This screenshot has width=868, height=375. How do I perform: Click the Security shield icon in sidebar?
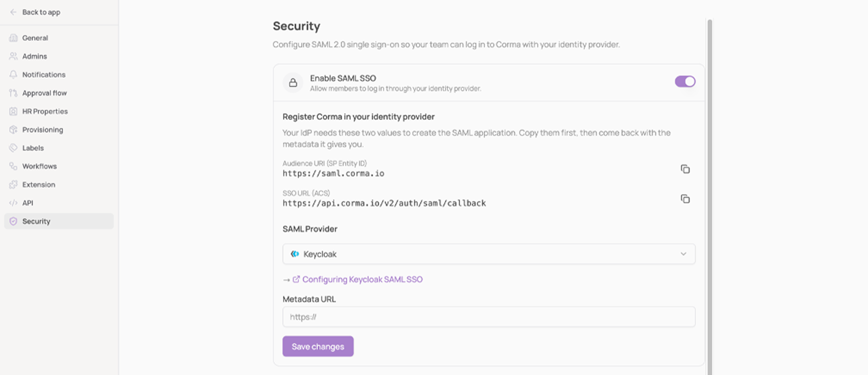(13, 221)
